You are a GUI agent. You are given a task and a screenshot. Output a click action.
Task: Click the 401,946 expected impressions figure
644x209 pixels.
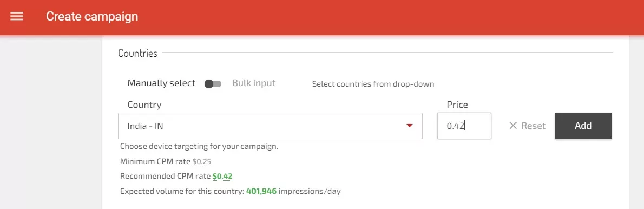point(261,191)
